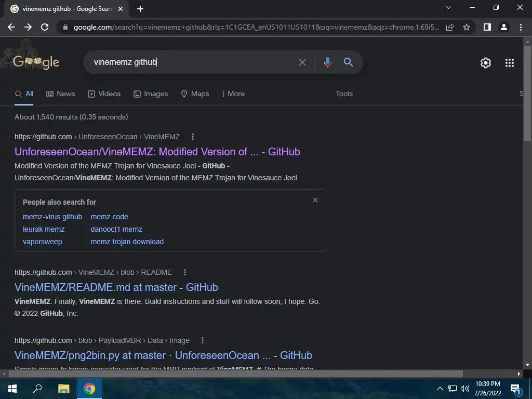Expand the More search categories

coord(233,94)
